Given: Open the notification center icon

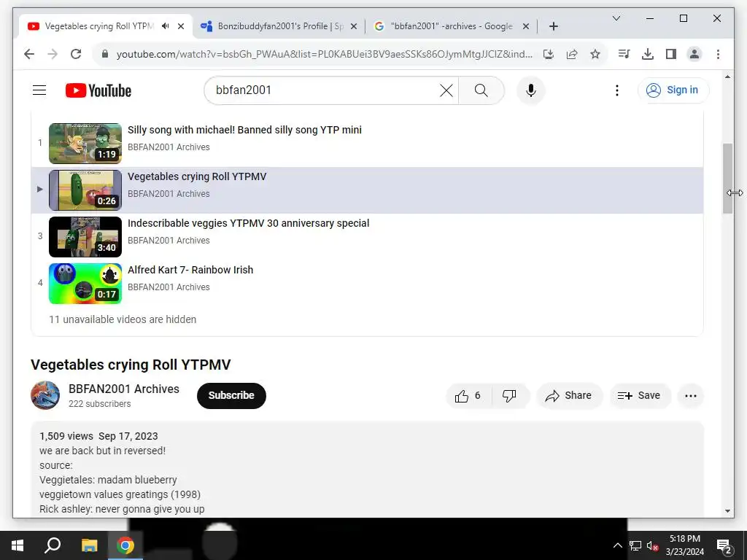Looking at the screenshot, I should pyautogui.click(x=724, y=545).
